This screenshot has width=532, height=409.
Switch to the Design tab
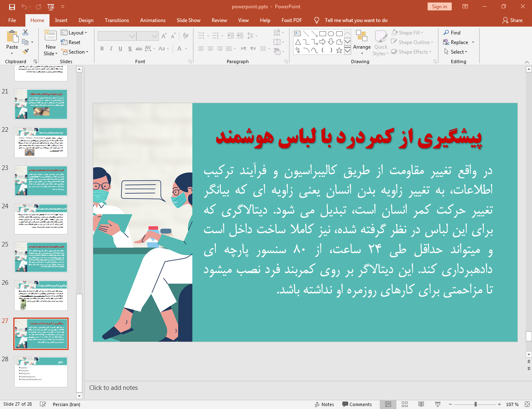(x=86, y=20)
